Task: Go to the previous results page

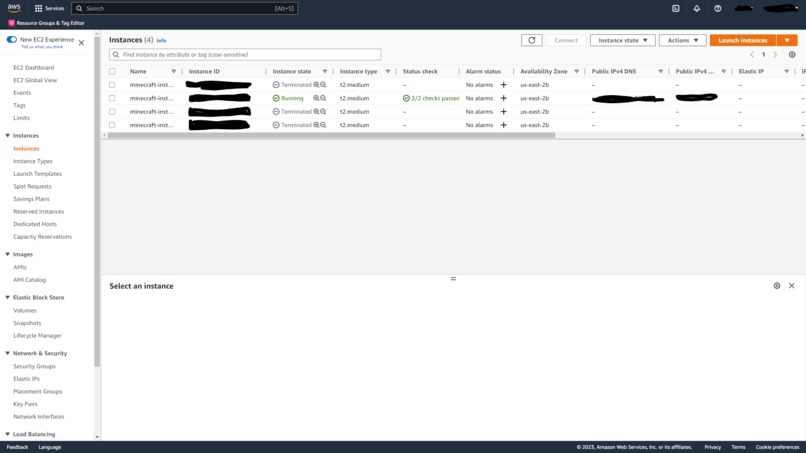Action: 752,55
